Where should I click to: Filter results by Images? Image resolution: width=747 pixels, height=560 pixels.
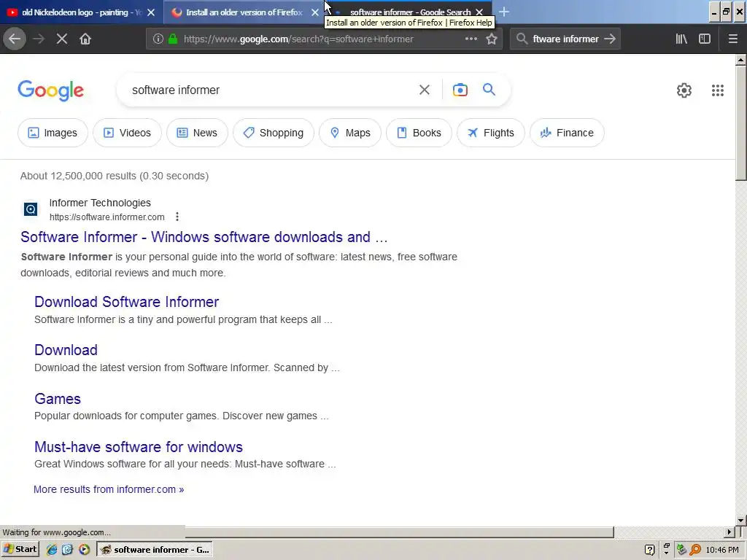tap(53, 133)
